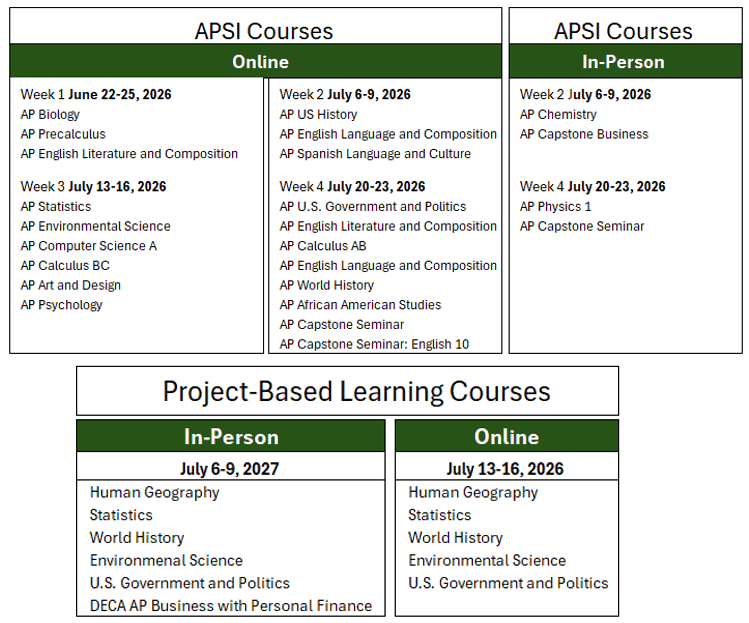Open AP Physics 1 course

(556, 206)
